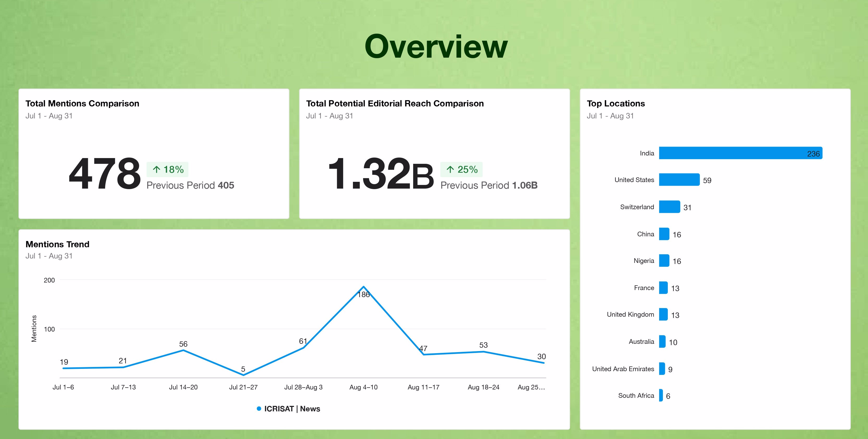Viewport: 868px width, 439px height.
Task: Click the Mentions Trend card title
Action: point(57,244)
